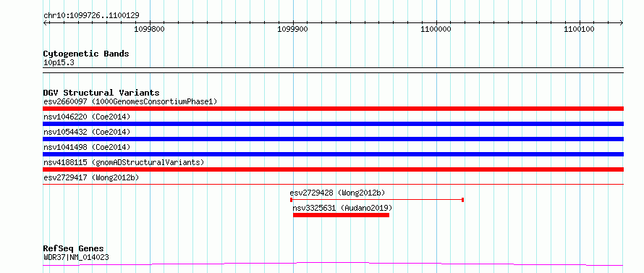Click the 10p15.3 band label
The image size is (644, 273).
pyautogui.click(x=59, y=63)
